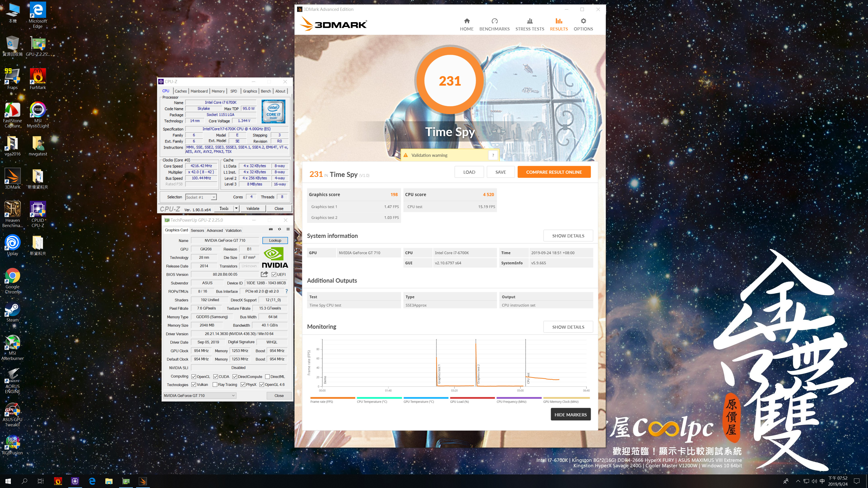Screen dimensions: 868x488
Task: Open the MSI Afterburner desktop icon
Action: (x=12, y=347)
